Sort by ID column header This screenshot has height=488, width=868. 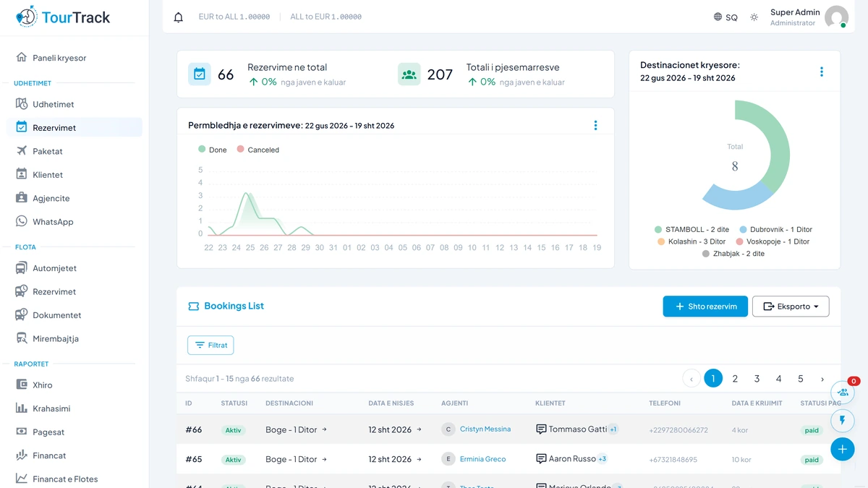point(189,403)
